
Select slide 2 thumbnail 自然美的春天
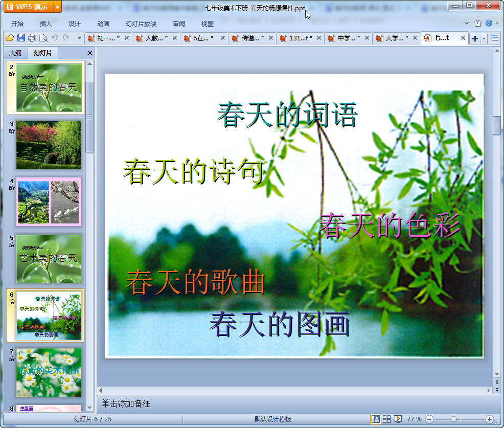point(49,87)
